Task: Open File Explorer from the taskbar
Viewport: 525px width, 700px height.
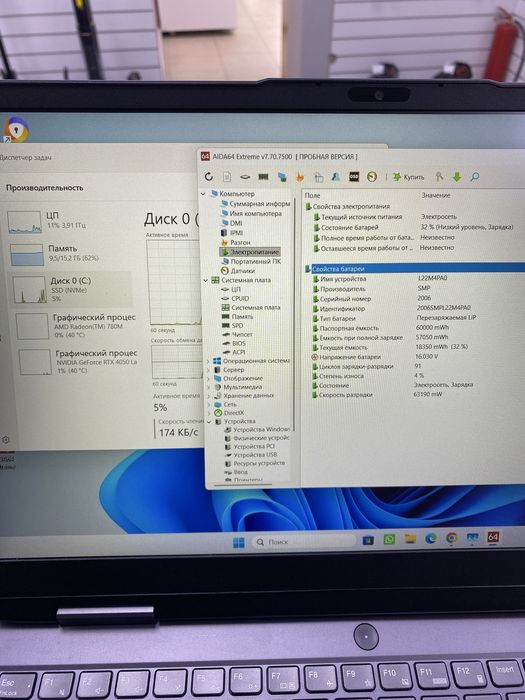Action: [410, 539]
